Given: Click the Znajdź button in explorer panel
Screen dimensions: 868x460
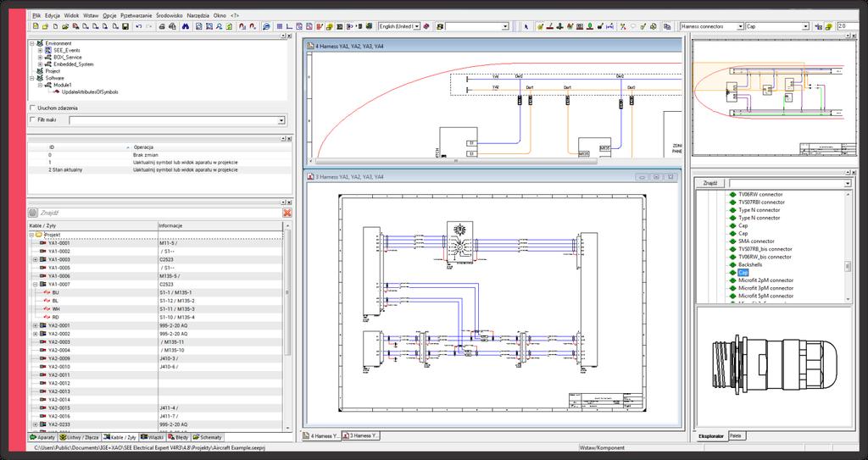Looking at the screenshot, I should click(710, 183).
